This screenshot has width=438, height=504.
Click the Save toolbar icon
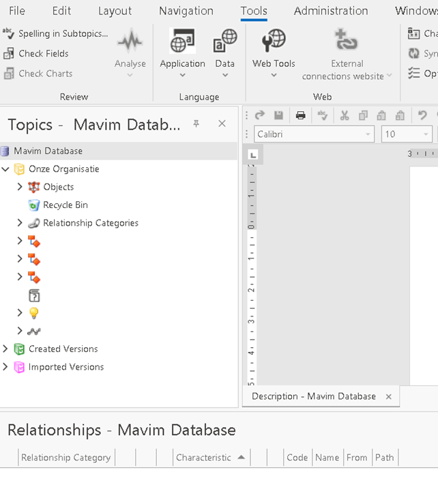coord(278,115)
